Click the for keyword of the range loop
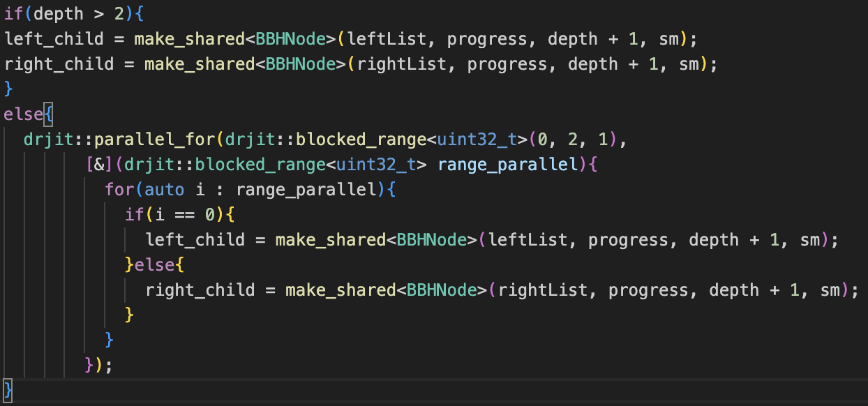Screen dimensions: 868x406 (119, 189)
